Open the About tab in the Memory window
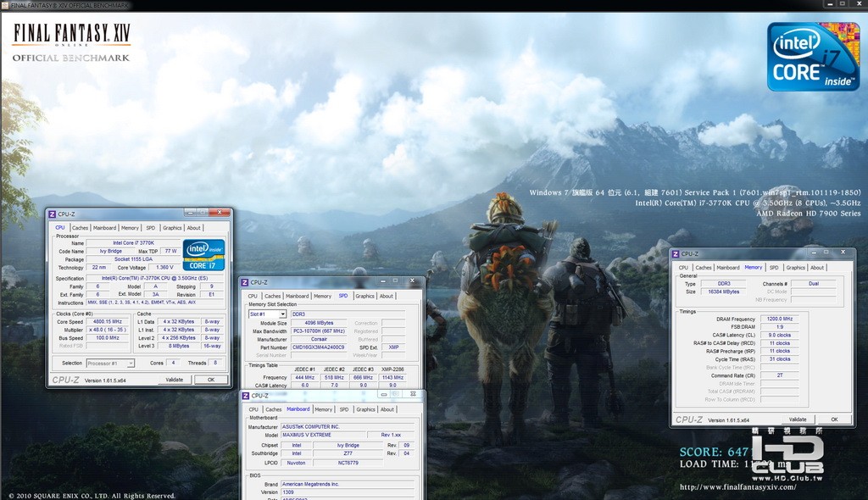This screenshot has width=868, height=500. tap(817, 268)
